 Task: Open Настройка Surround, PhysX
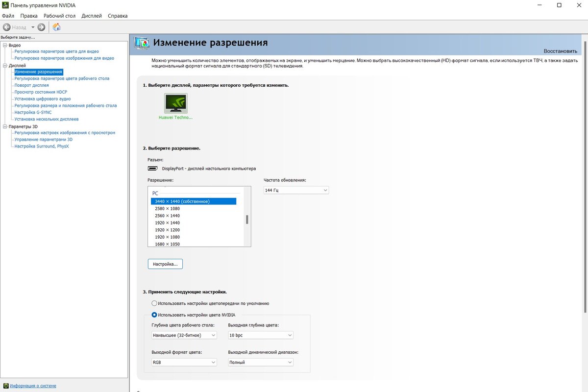click(x=42, y=146)
